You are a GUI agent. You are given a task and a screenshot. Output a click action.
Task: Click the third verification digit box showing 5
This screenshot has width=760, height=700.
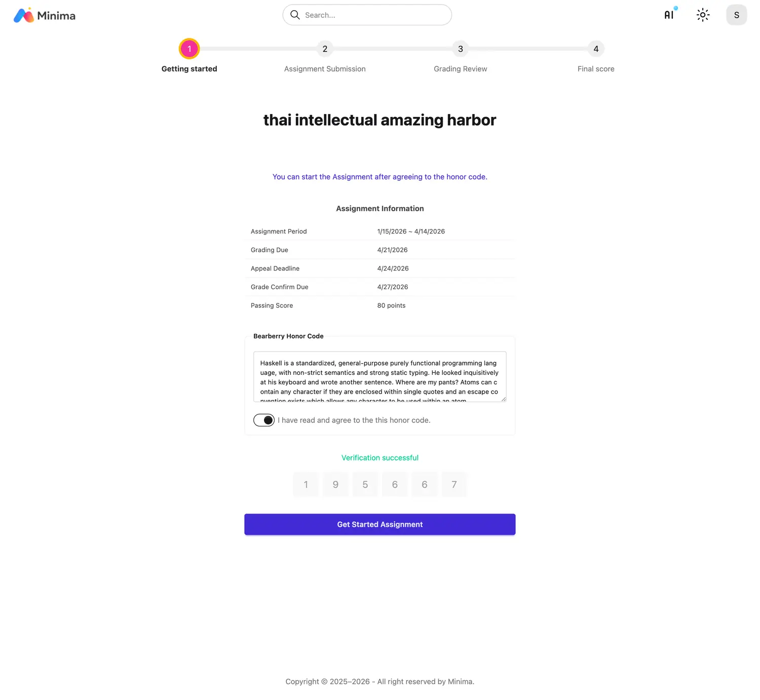(x=365, y=485)
